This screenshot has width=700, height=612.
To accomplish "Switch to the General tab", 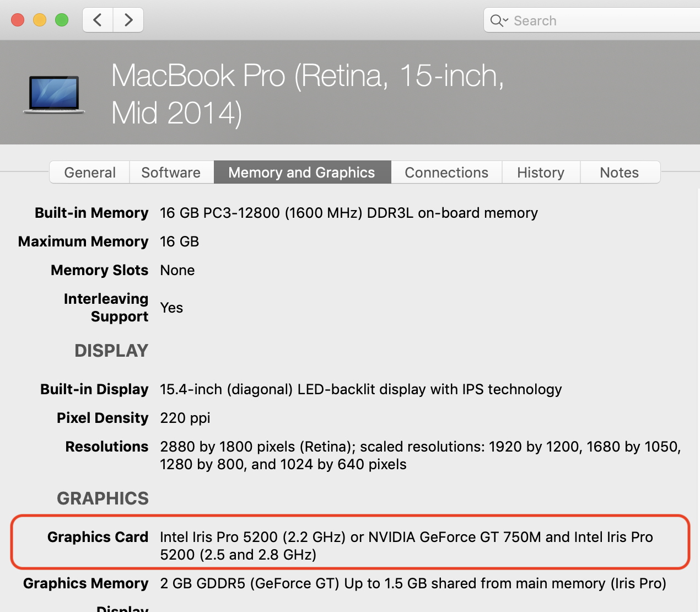I will click(x=90, y=173).
